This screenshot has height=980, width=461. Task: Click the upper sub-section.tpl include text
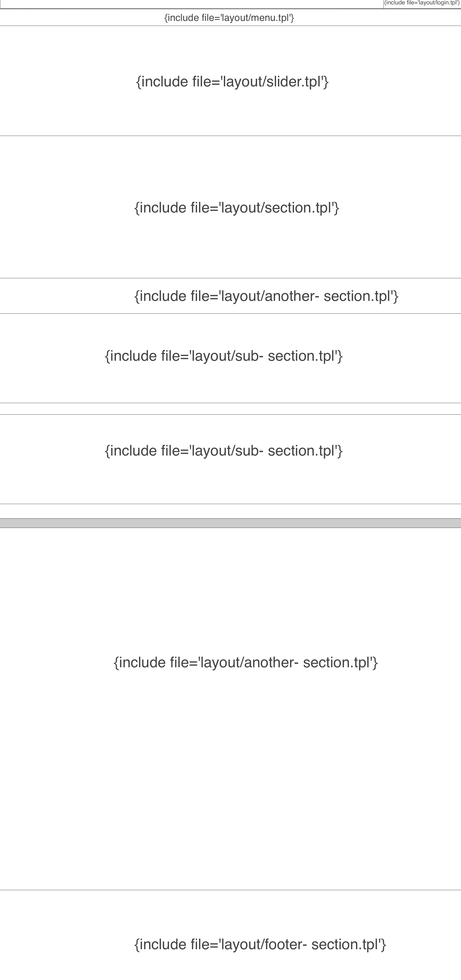point(223,356)
